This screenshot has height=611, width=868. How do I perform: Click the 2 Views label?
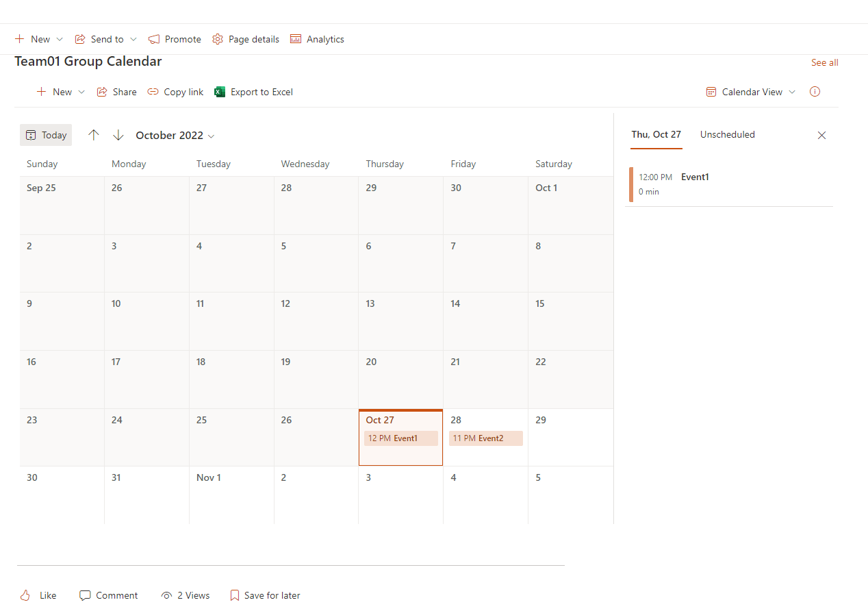(194, 595)
